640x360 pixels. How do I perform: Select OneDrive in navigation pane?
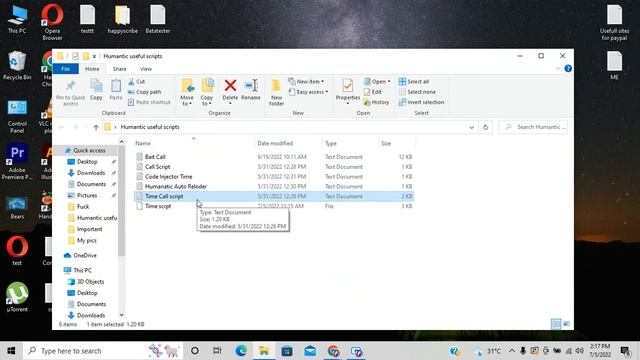tap(85, 256)
